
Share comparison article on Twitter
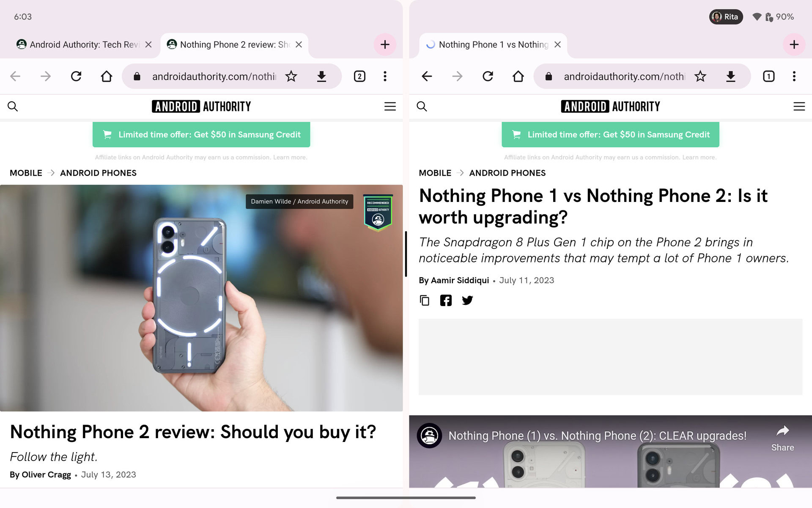(x=467, y=301)
